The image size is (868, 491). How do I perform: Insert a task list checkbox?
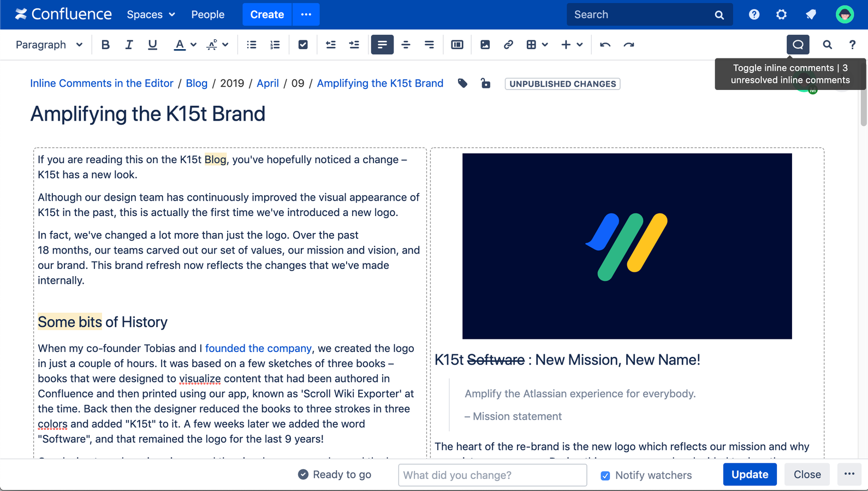(x=303, y=45)
